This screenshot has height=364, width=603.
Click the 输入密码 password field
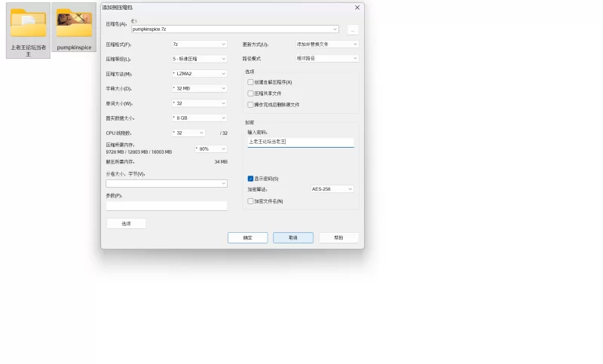click(300, 142)
